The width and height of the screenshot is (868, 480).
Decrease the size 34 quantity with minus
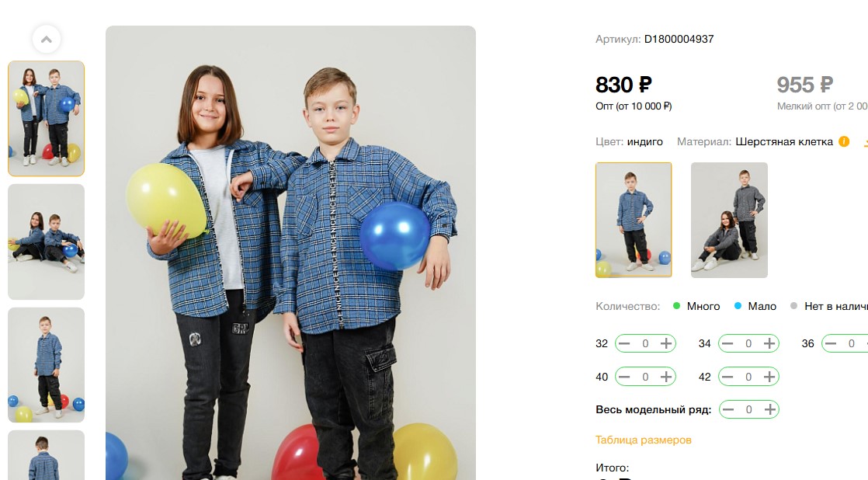(x=727, y=344)
